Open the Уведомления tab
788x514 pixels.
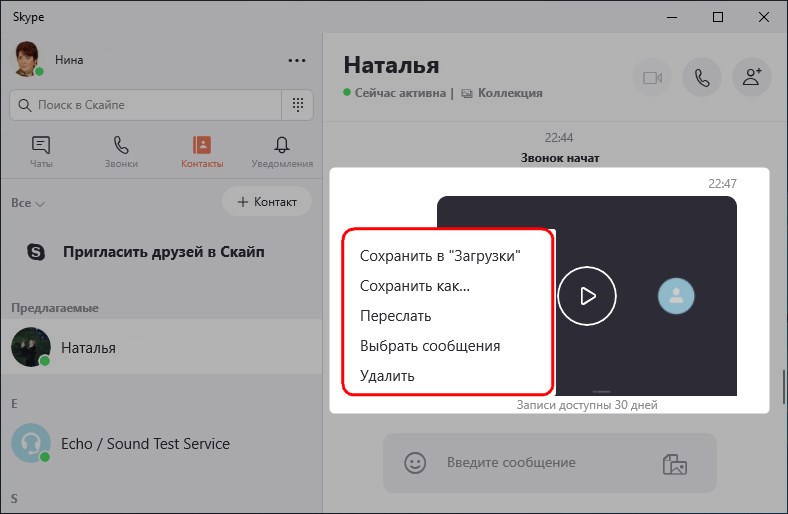tap(282, 152)
